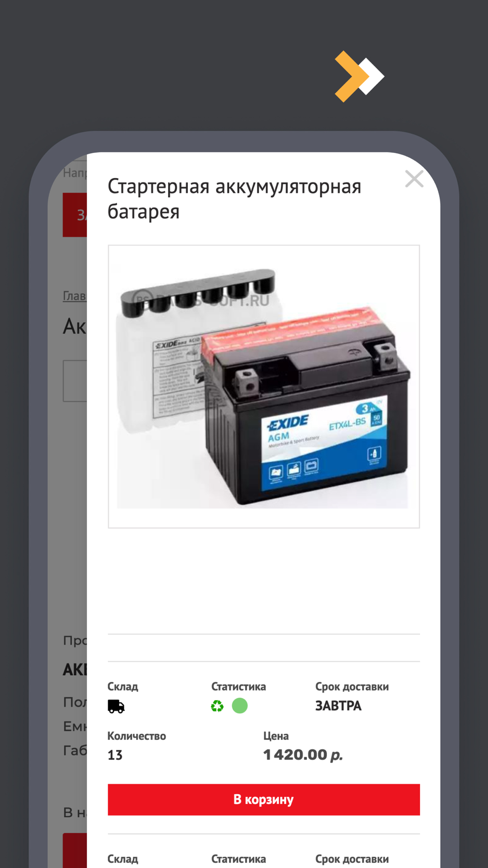488x868 pixels.
Task: Click the orange double-chevron logo
Action: [x=360, y=77]
